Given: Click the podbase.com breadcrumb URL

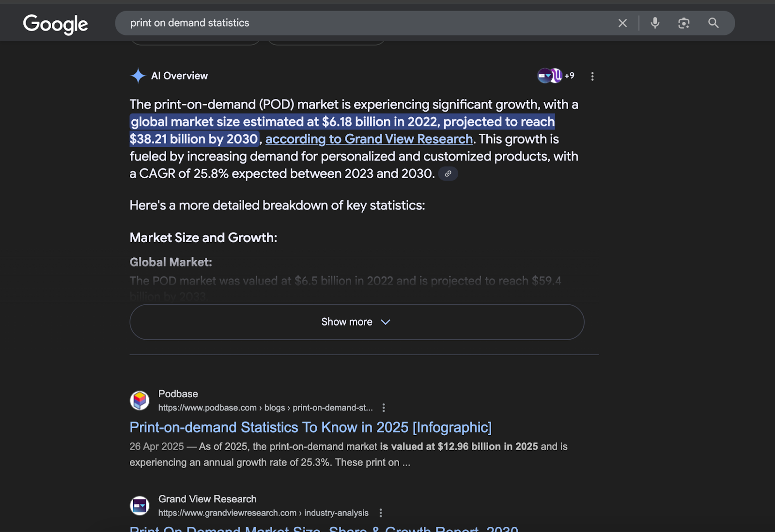Looking at the screenshot, I should click(265, 408).
